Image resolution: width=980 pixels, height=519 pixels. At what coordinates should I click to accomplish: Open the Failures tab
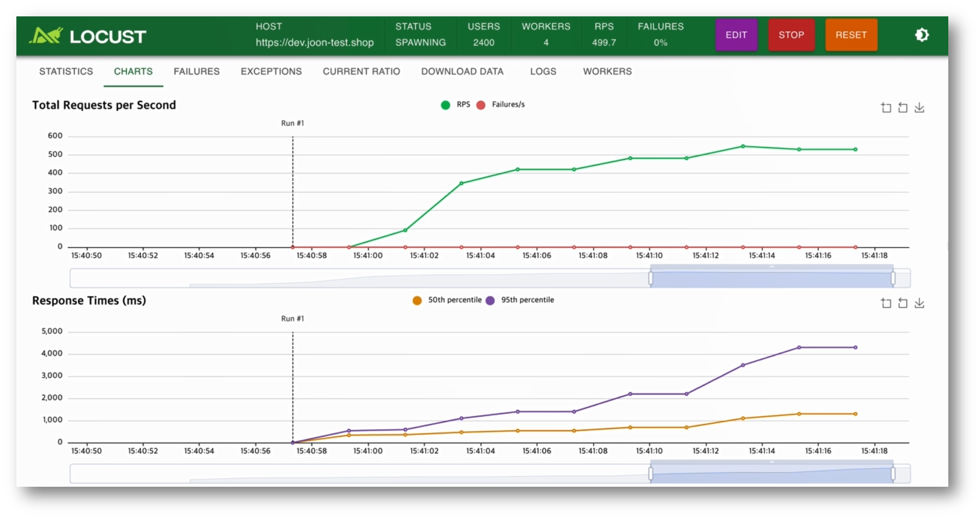click(196, 71)
